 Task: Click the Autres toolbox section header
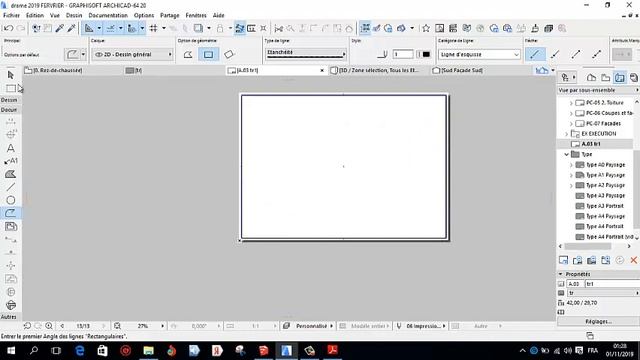(9, 317)
